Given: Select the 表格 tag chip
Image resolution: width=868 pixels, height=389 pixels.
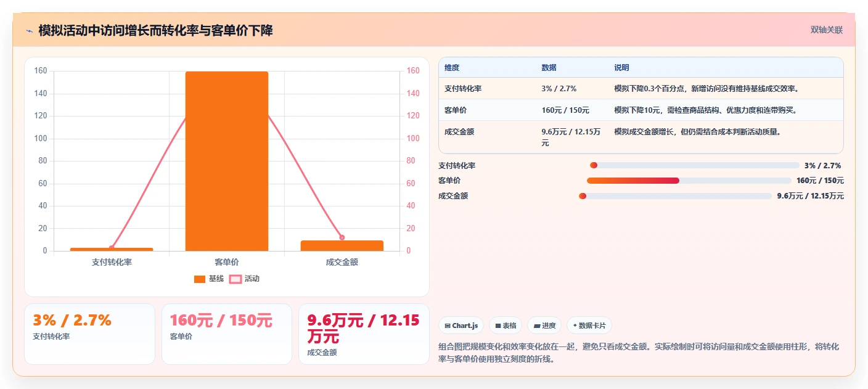Looking at the screenshot, I should point(506,326).
